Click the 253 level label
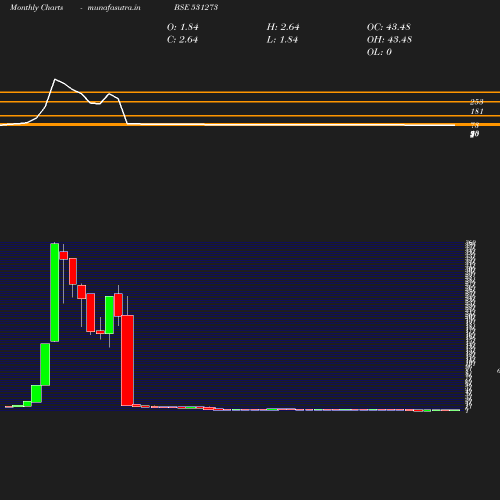500x500 pixels. [477, 102]
